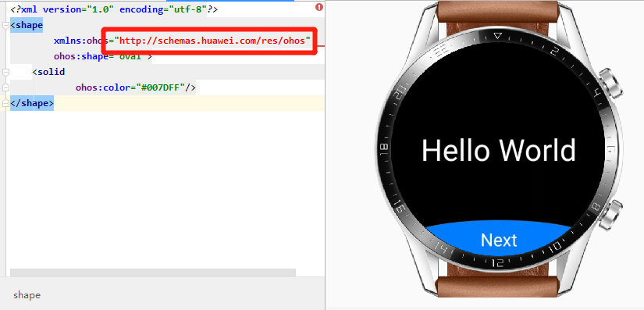Click the red error indicator icon

tap(319, 7)
